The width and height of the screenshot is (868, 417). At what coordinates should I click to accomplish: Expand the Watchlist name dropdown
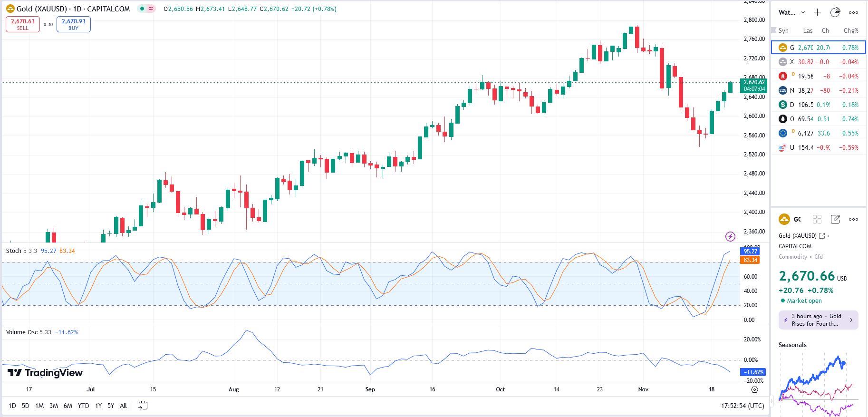(x=803, y=12)
